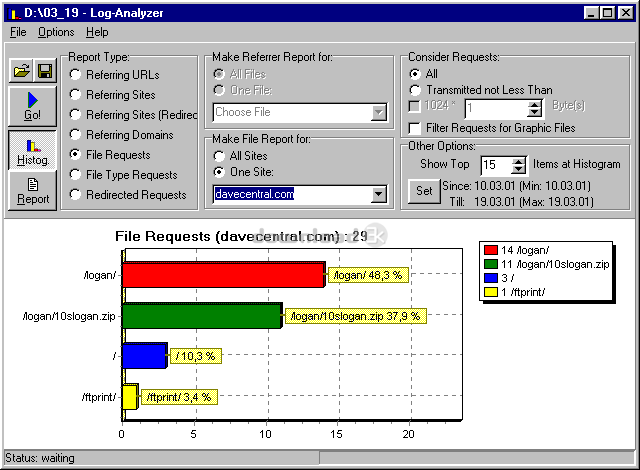
Task: Show the Histog. histogram view
Action: (32, 150)
